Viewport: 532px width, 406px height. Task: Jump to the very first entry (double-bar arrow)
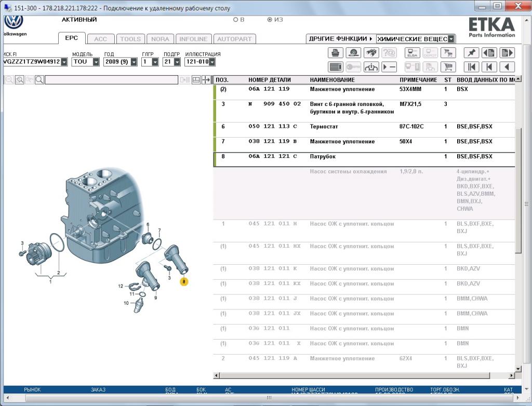click(471, 67)
